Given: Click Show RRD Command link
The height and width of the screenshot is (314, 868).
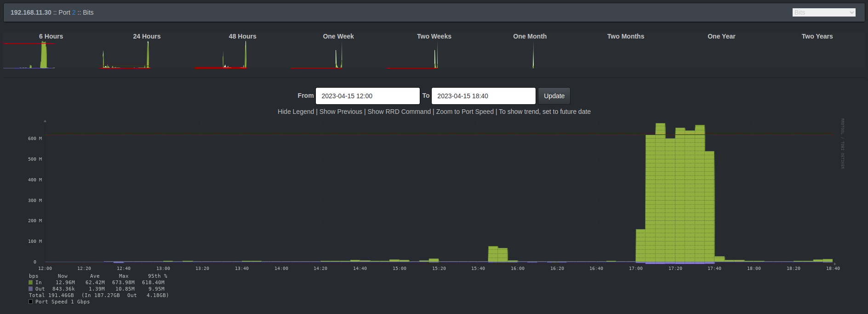Looking at the screenshot, I should coord(399,112).
